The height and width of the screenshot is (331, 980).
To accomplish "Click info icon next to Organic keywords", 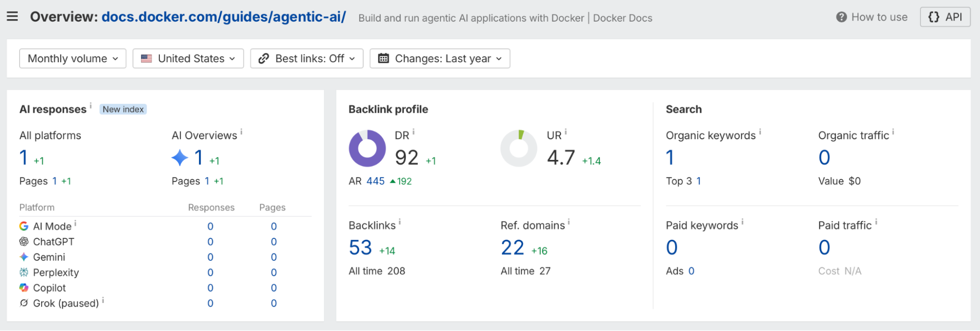I will [x=760, y=131].
